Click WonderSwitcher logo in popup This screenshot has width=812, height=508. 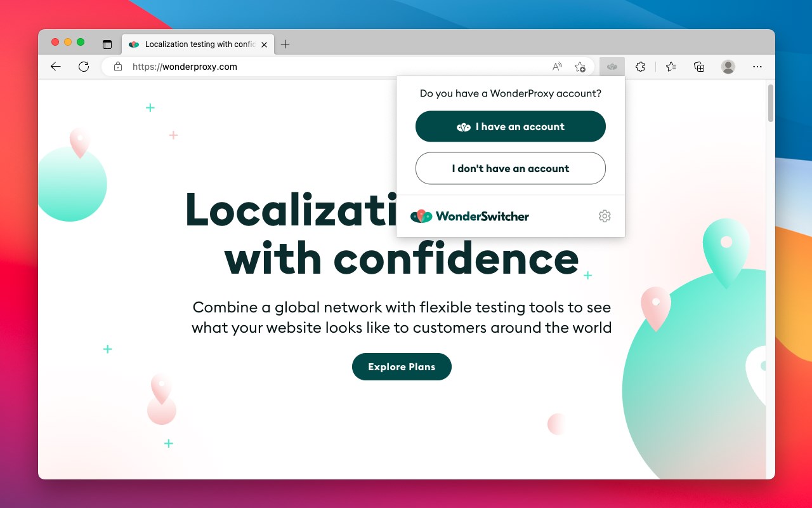click(469, 217)
